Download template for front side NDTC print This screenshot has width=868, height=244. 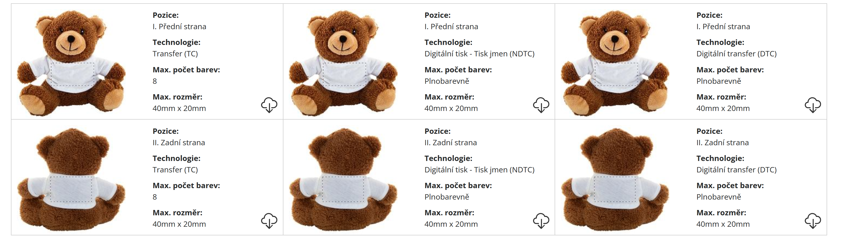pos(541,105)
